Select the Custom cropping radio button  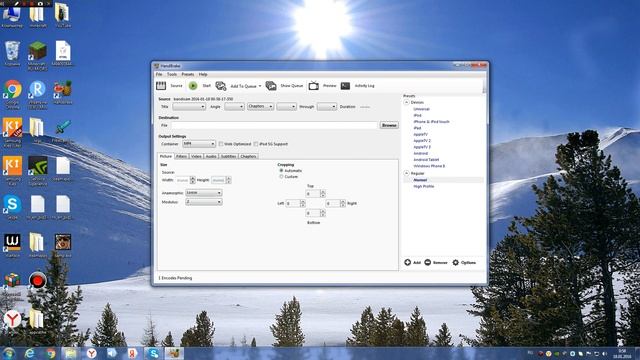pos(281,177)
